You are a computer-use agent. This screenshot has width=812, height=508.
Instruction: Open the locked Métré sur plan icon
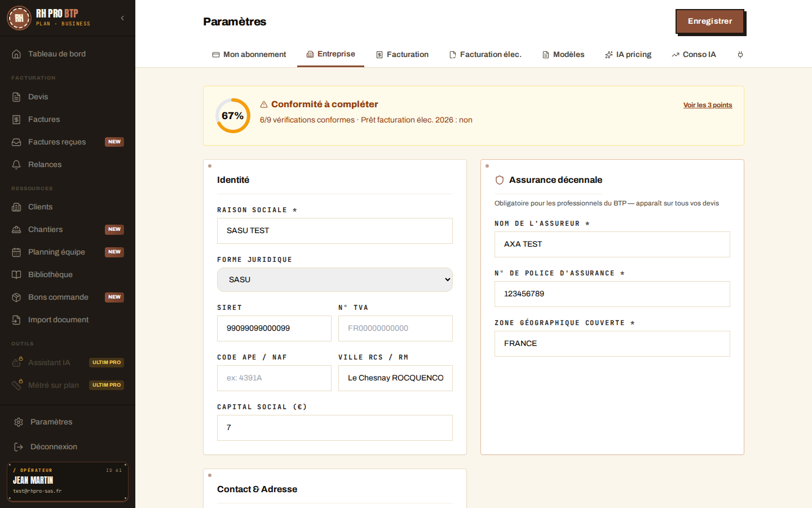coord(17,385)
